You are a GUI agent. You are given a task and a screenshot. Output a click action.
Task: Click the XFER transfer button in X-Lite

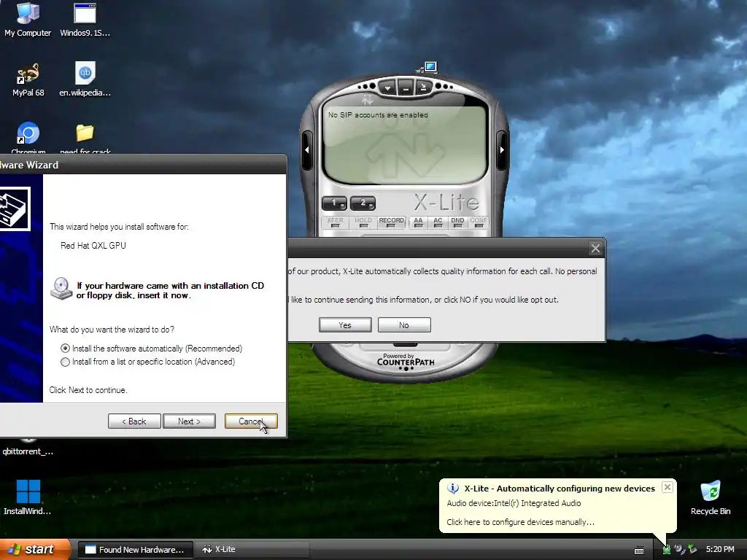point(336,222)
